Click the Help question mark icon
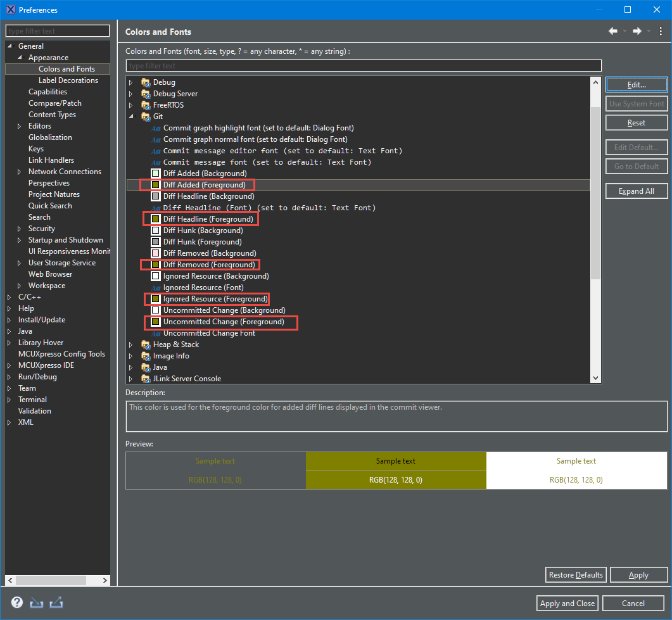 (17, 602)
